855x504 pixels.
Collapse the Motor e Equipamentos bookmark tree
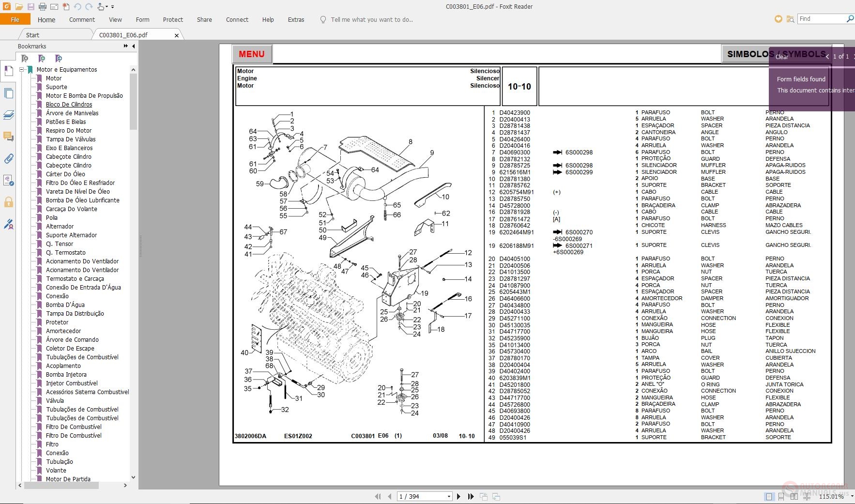point(21,70)
